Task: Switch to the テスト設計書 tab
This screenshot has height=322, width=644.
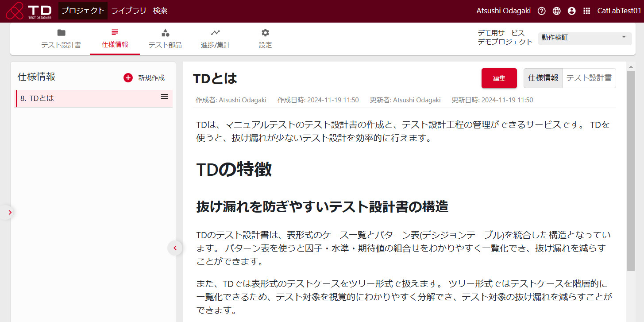Action: click(x=61, y=39)
